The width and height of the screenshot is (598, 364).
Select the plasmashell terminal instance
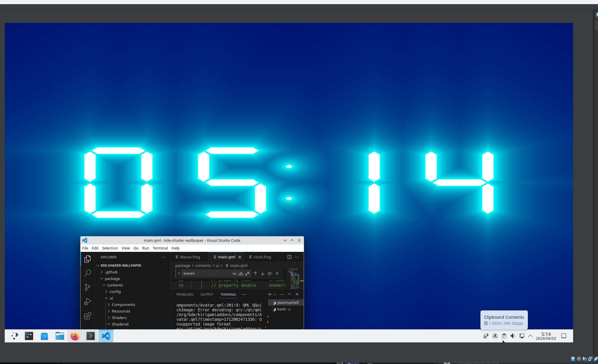[x=286, y=303]
